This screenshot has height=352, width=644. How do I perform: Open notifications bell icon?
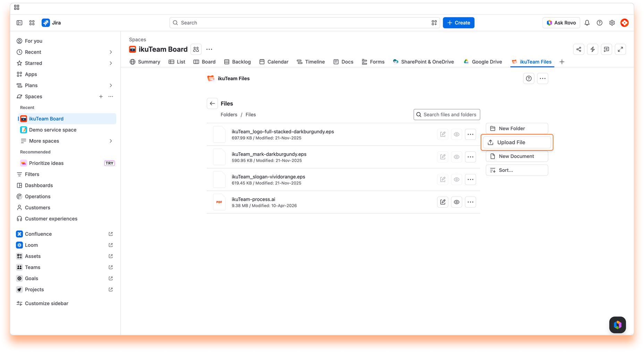point(587,23)
